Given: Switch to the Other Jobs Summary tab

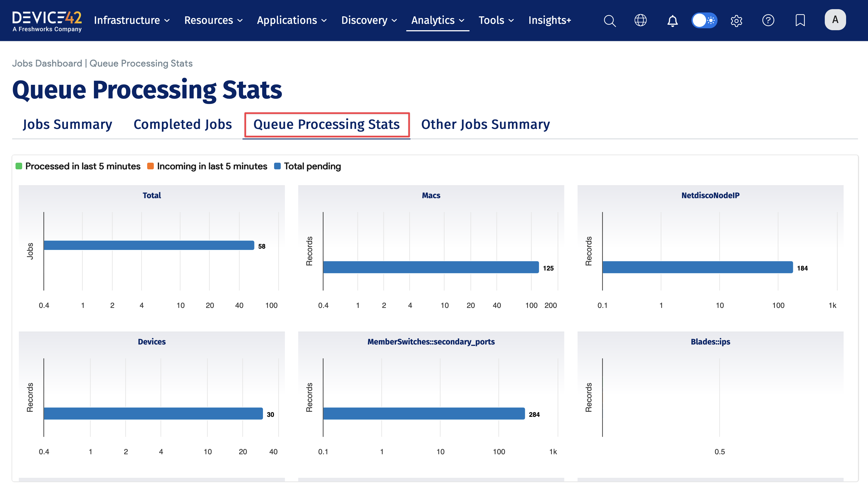Looking at the screenshot, I should [486, 124].
